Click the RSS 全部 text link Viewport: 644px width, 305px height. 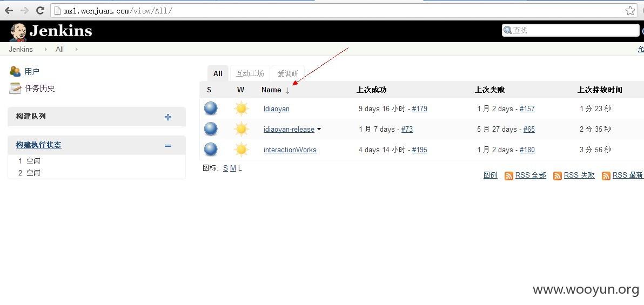pyautogui.click(x=531, y=175)
